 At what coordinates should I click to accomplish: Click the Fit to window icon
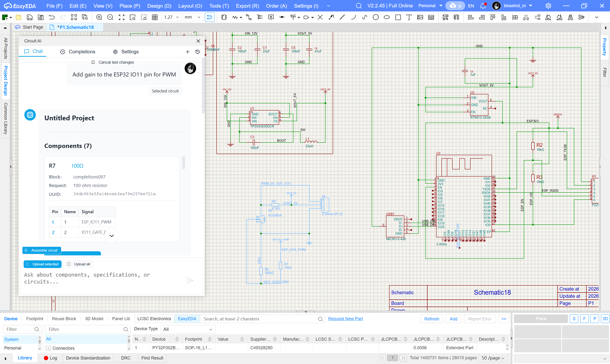pyautogui.click(x=121, y=17)
